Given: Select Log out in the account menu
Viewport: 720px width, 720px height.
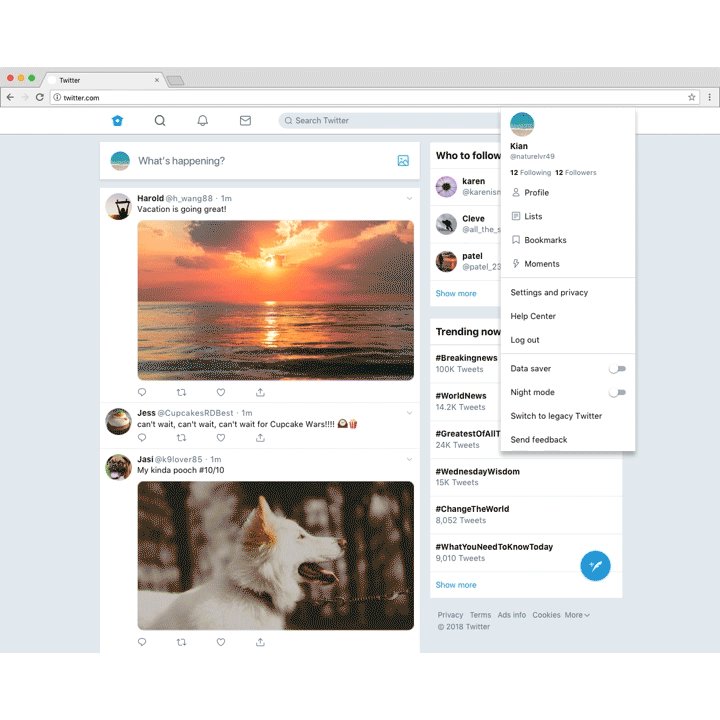Looking at the screenshot, I should pyautogui.click(x=568, y=340).
